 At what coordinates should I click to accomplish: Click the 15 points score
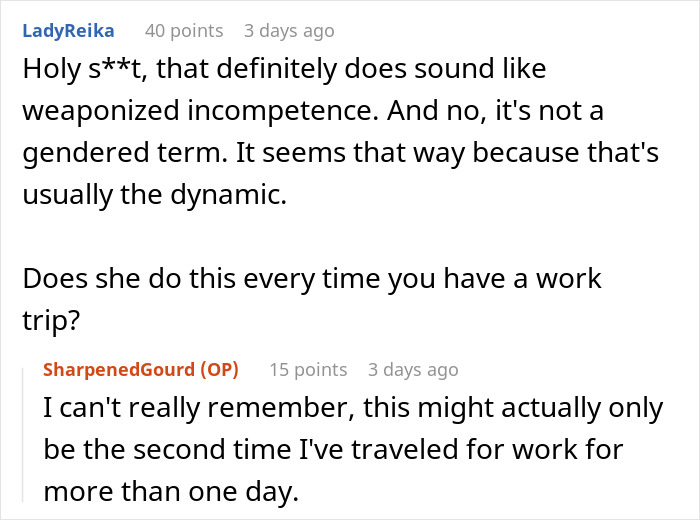coord(307,369)
